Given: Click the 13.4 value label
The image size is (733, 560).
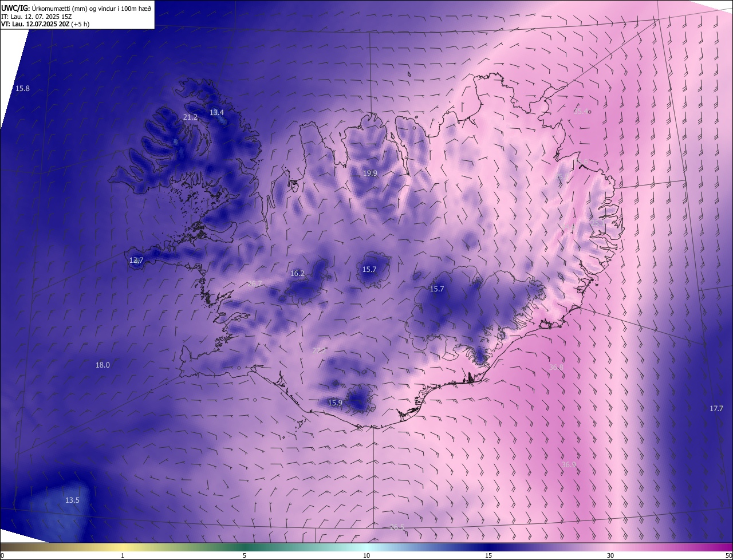Looking at the screenshot, I should click(x=216, y=112).
